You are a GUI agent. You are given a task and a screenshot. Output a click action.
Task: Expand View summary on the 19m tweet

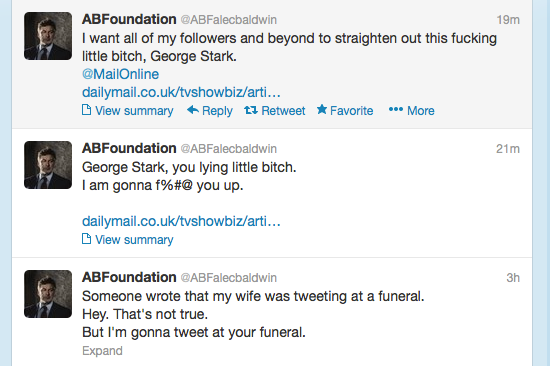pos(134,111)
